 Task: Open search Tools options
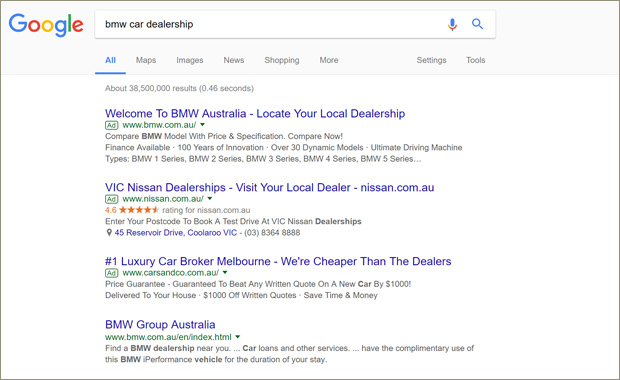pos(476,60)
